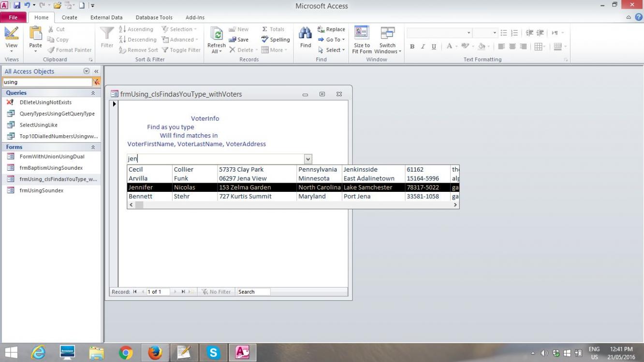Screen dimensions: 644x362
Task: Open the File tab
Action: (x=13, y=17)
